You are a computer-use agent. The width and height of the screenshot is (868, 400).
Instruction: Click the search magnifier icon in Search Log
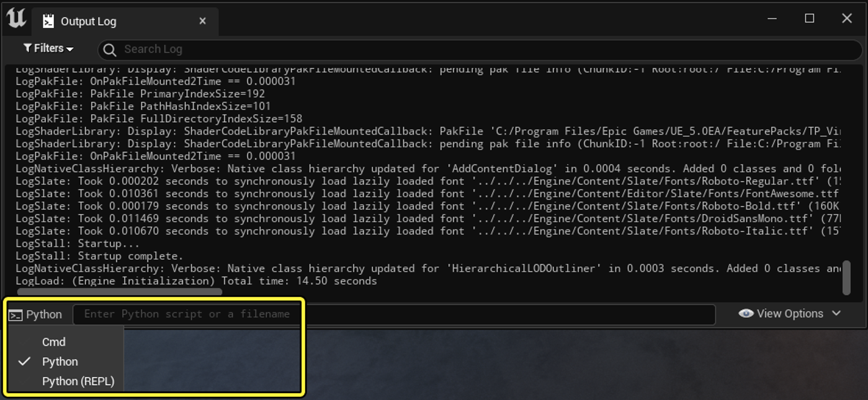tap(109, 50)
